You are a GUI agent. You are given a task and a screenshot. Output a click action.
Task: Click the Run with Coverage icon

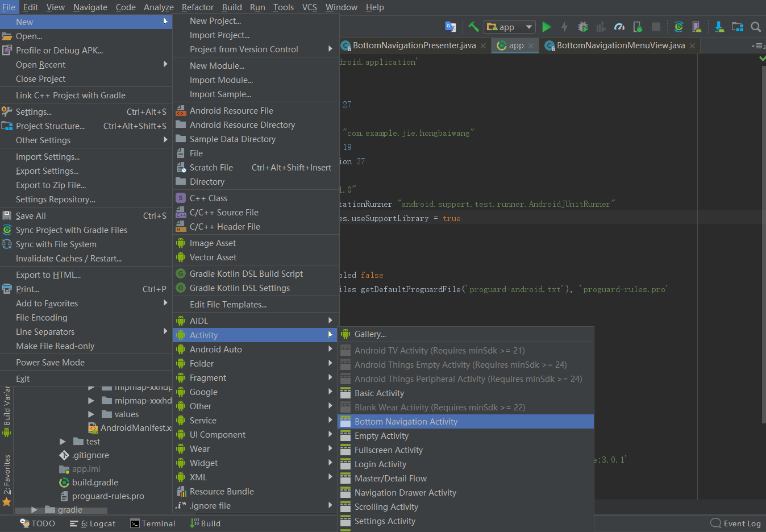(601, 27)
